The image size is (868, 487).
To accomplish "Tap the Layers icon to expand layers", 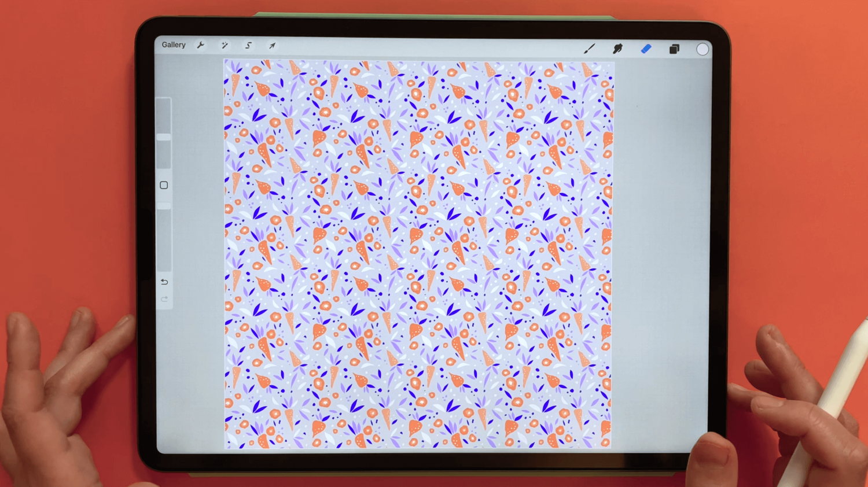I will click(674, 49).
